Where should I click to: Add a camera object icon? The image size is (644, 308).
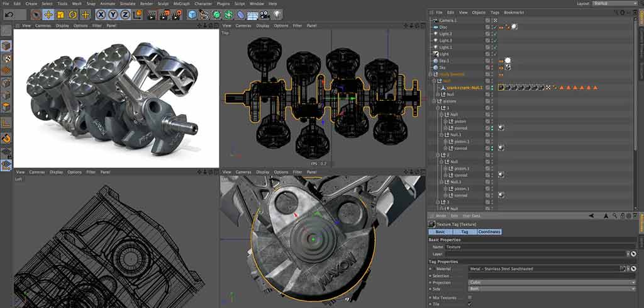pyautogui.click(x=265, y=15)
